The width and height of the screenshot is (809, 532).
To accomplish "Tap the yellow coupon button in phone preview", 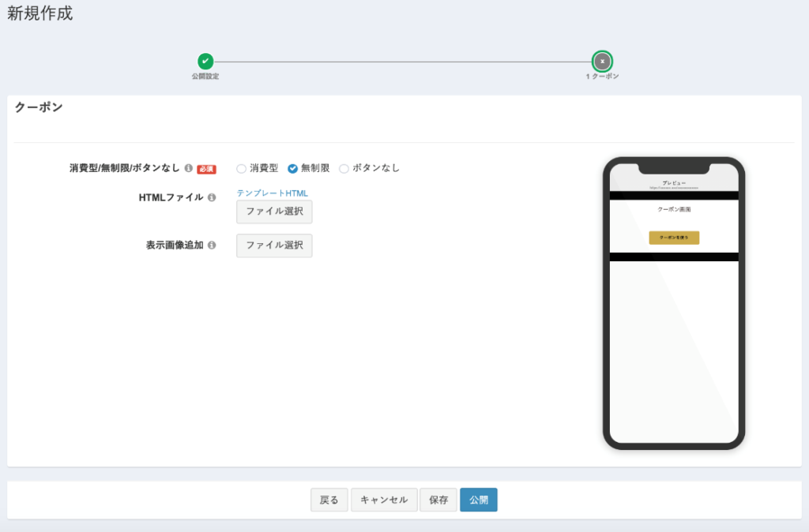I will point(674,238).
